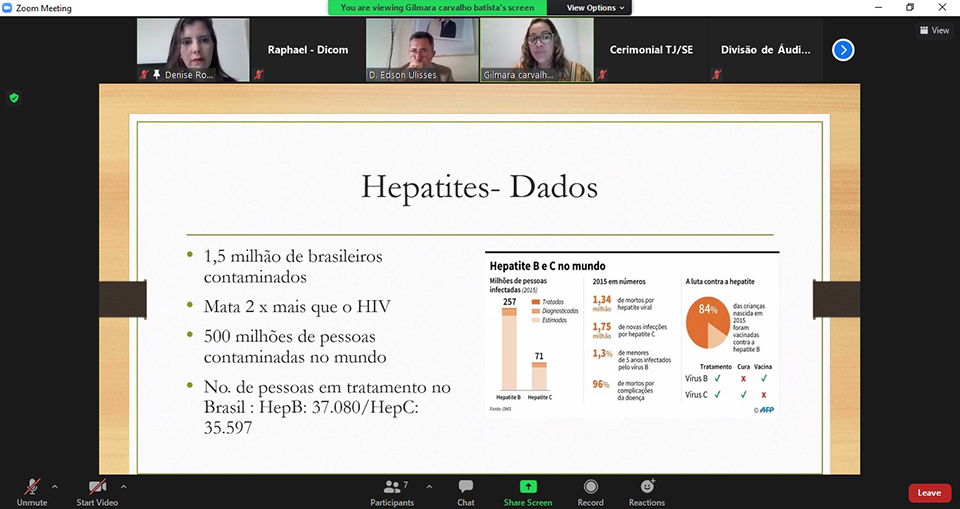Select D. Edson Ulisses video thumbnail
960x509 pixels.
(x=422, y=50)
